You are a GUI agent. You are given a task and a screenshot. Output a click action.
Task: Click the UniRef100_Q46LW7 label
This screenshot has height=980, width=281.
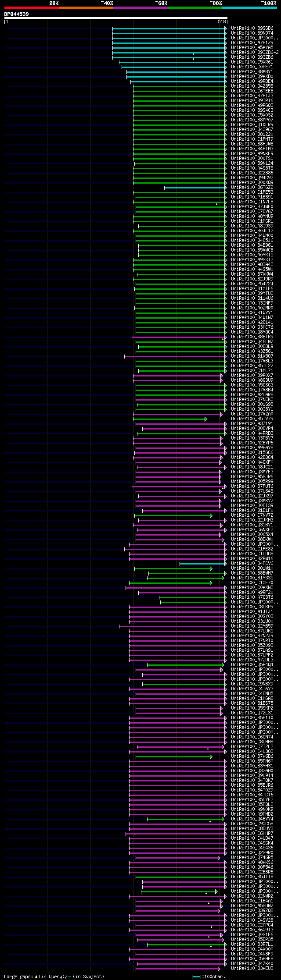pos(252,342)
